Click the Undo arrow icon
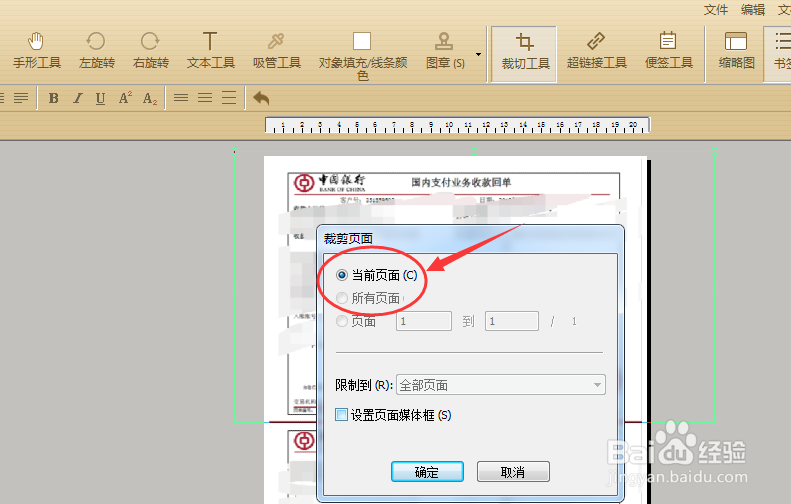Screen dimensions: 791x504 261,98
